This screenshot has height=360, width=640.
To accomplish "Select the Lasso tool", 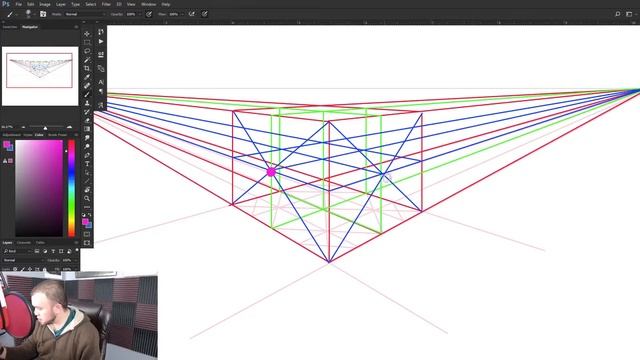I will (87, 51).
